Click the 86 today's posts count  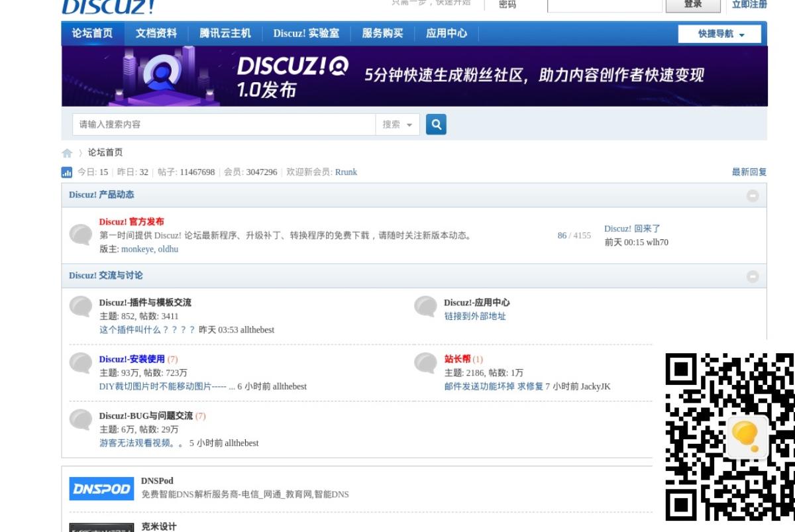pos(562,236)
